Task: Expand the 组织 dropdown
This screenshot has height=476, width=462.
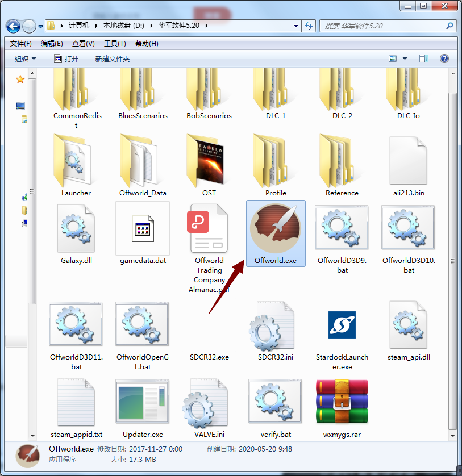Action: pos(25,59)
